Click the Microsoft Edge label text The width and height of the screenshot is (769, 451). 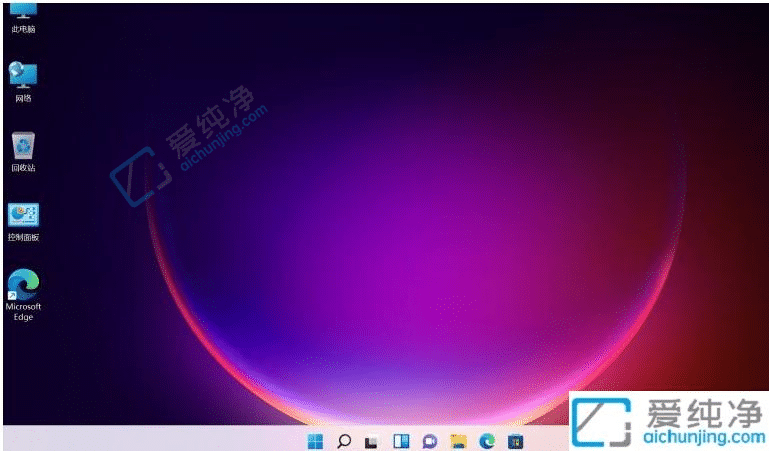coord(23,312)
